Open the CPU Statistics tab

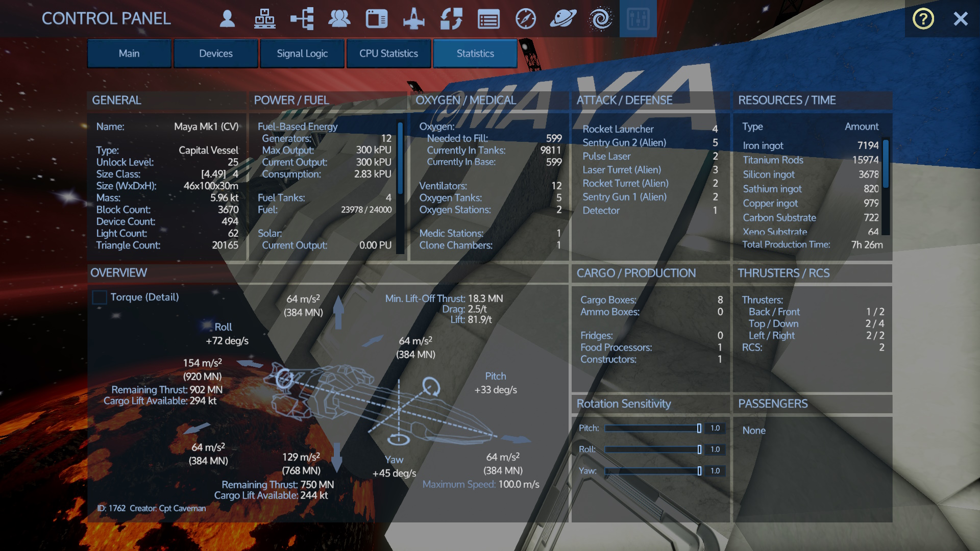[388, 54]
